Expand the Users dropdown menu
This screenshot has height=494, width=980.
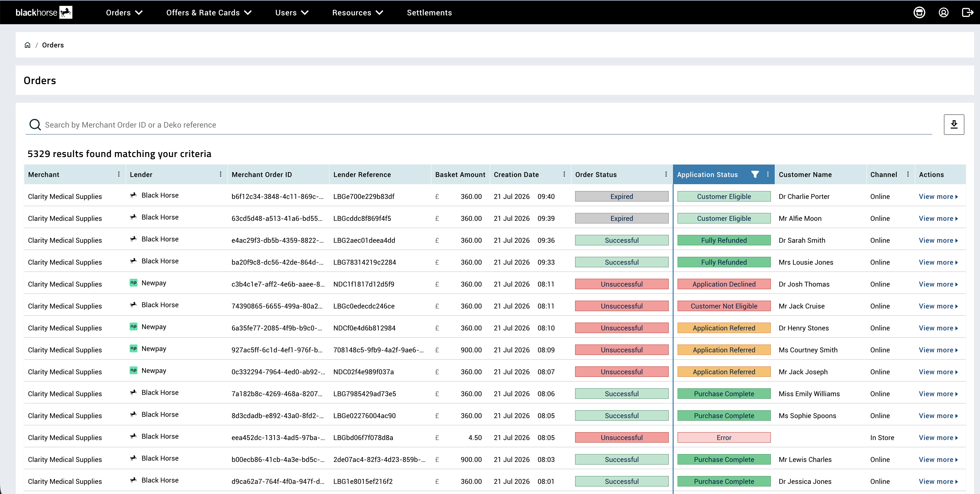(292, 12)
